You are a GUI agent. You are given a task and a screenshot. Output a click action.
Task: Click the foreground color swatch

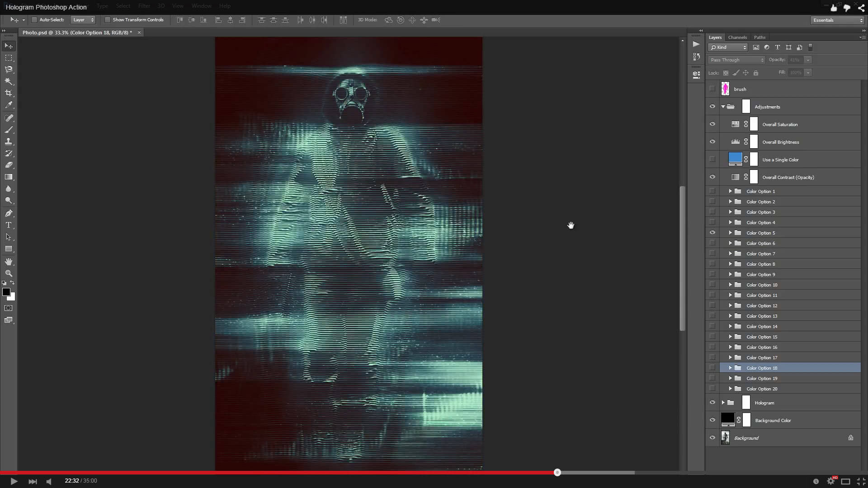tap(6, 292)
